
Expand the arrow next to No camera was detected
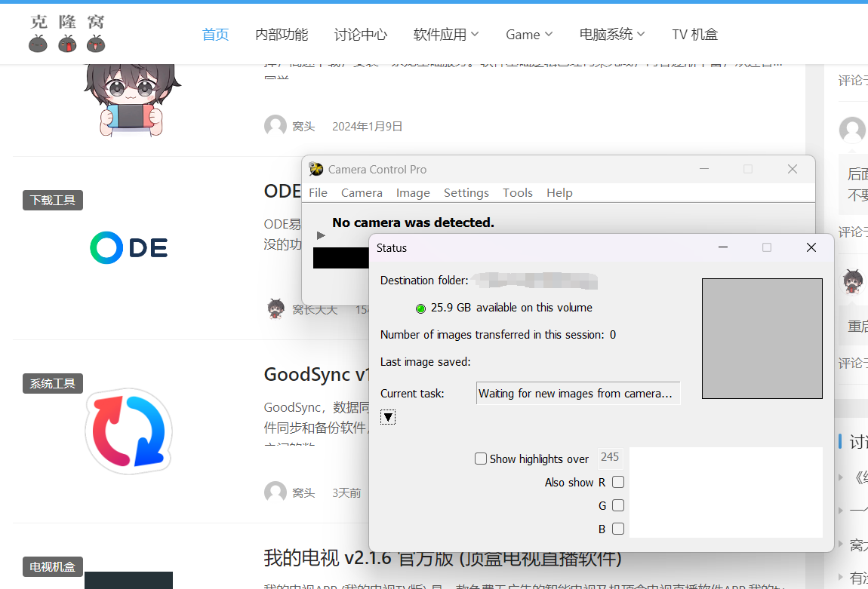click(321, 235)
